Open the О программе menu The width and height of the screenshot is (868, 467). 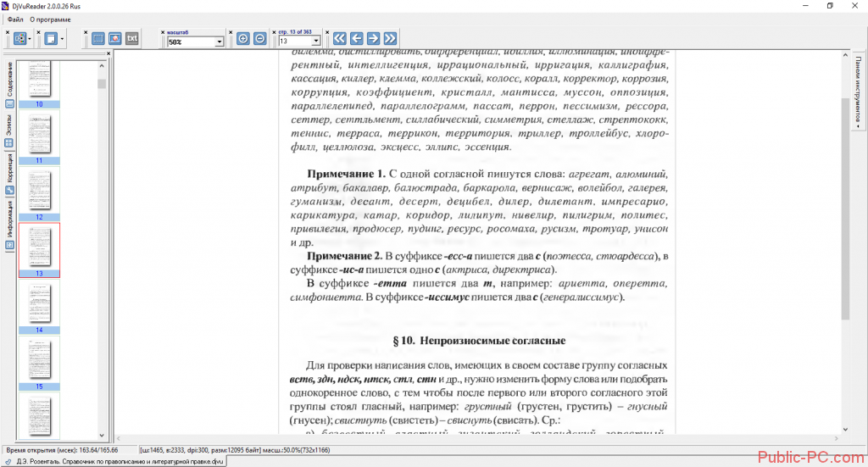coord(50,19)
